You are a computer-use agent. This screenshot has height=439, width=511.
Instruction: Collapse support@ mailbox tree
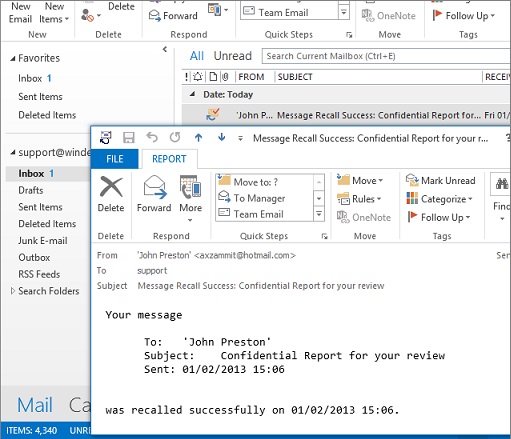point(13,153)
